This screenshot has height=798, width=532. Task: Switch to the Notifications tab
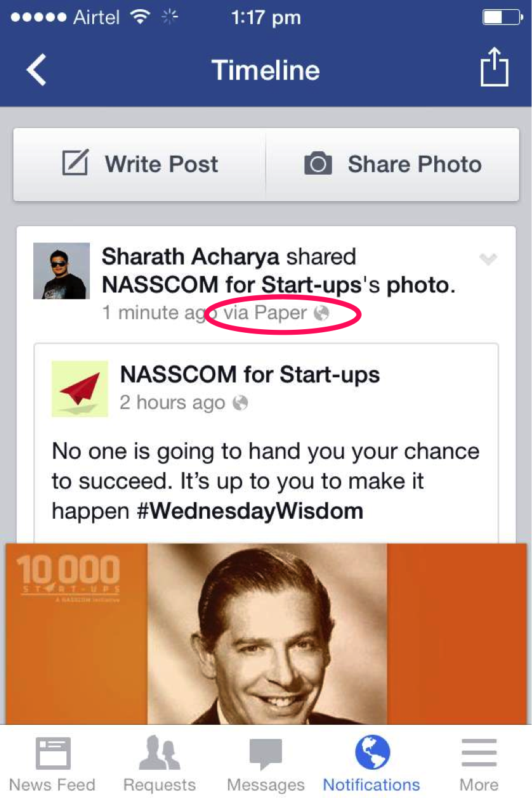pyautogui.click(x=371, y=764)
